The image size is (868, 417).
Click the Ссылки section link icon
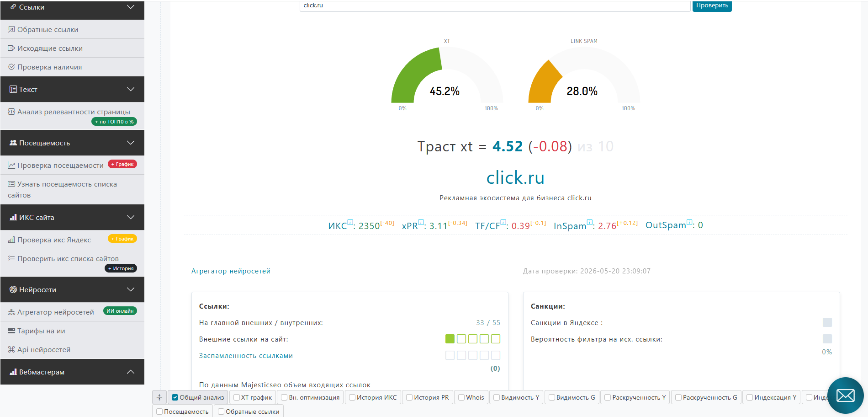click(13, 7)
